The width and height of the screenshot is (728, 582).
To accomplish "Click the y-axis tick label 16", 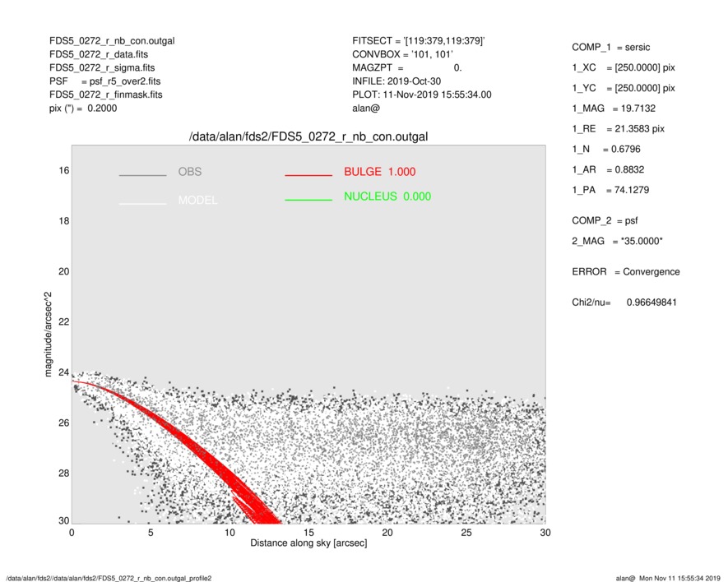I will 64,171.
